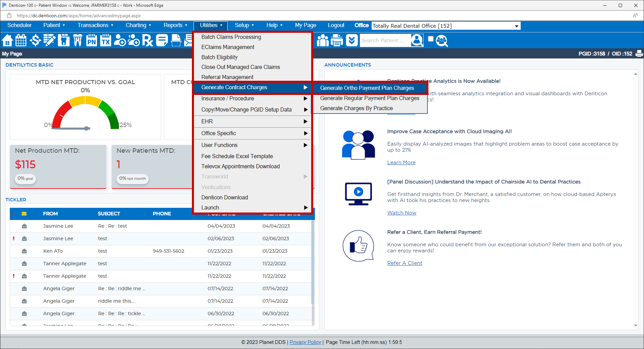
Task: Click the table with pencil edit icon
Action: [49, 41]
